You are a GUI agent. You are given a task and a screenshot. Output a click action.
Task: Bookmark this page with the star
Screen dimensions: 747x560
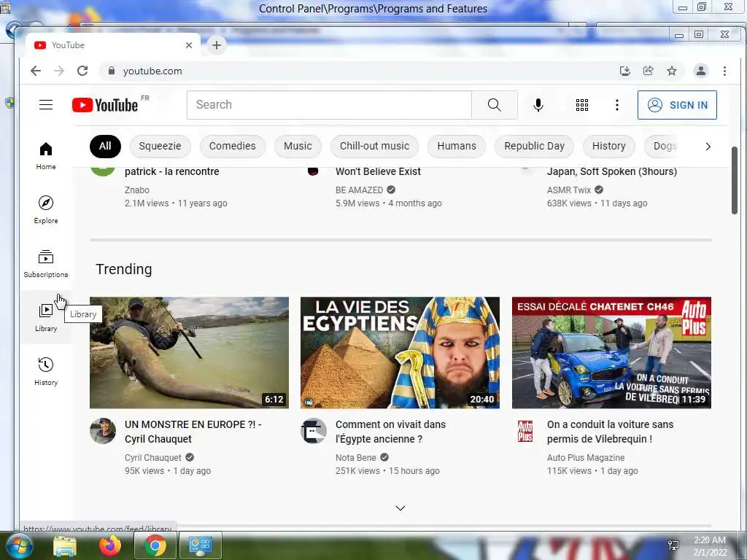point(672,71)
